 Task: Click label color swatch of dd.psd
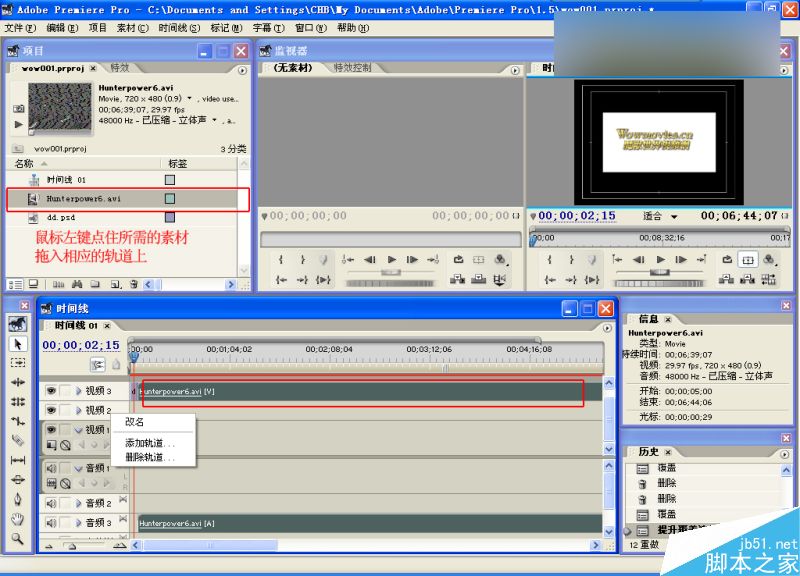(x=170, y=217)
